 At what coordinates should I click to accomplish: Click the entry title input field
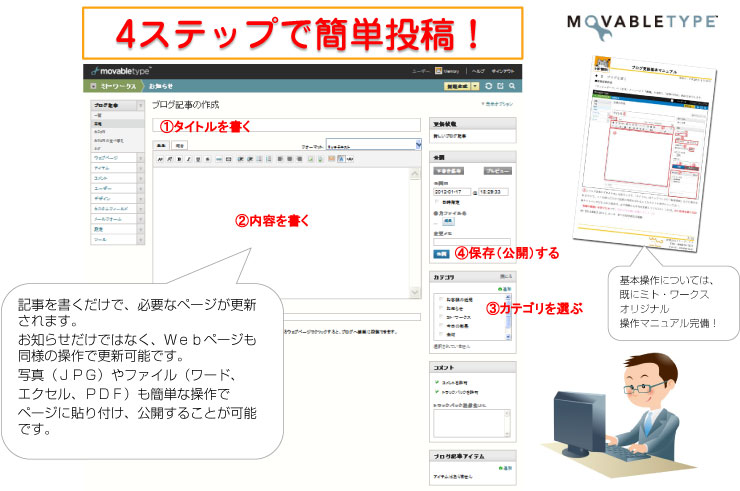(x=286, y=126)
